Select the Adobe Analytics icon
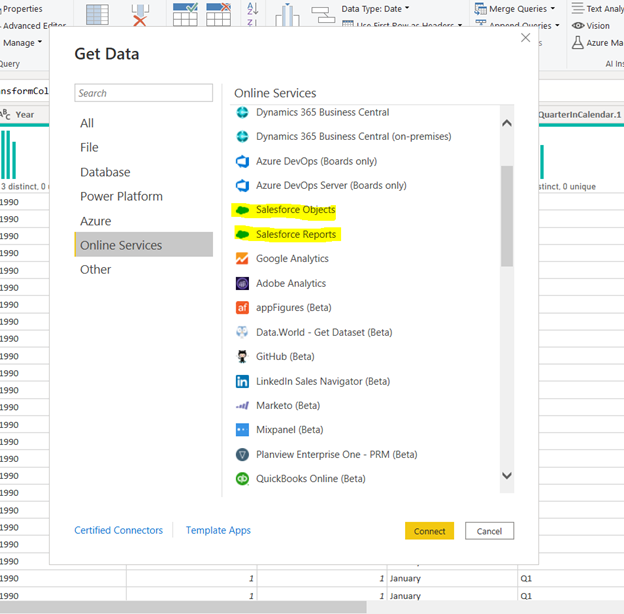The image size is (624, 614). click(241, 284)
